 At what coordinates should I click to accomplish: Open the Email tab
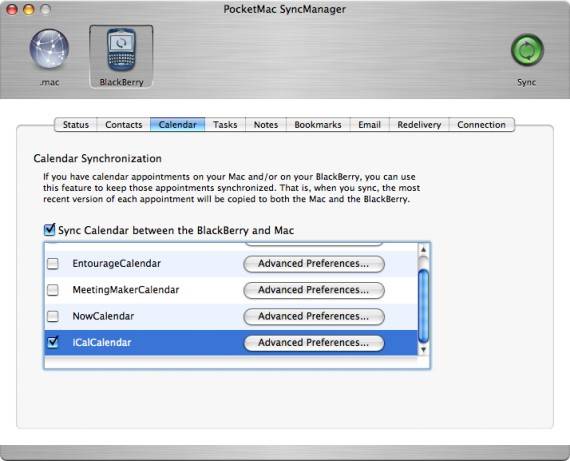pos(369,125)
